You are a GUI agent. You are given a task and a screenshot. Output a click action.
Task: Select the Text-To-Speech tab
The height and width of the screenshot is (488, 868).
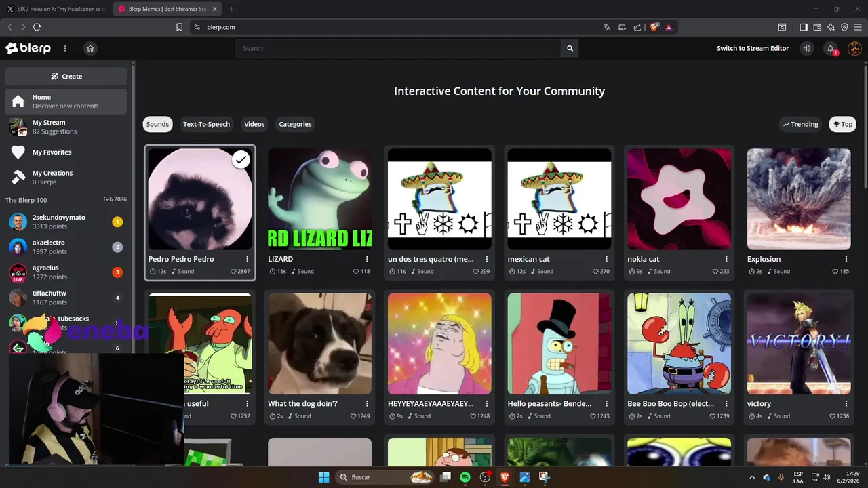point(206,124)
